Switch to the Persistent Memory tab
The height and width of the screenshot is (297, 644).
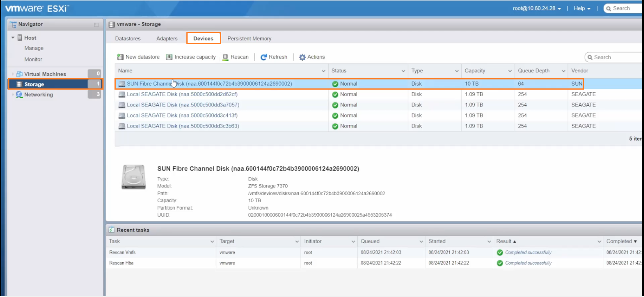coord(249,38)
